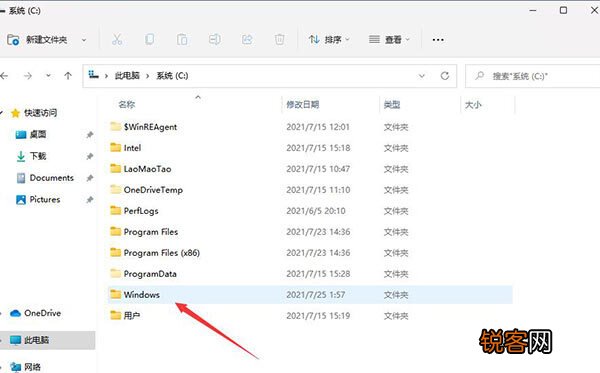Click 系统 (C:) in the address breadcrumb
Image resolution: width=600 pixels, height=373 pixels.
(x=172, y=76)
